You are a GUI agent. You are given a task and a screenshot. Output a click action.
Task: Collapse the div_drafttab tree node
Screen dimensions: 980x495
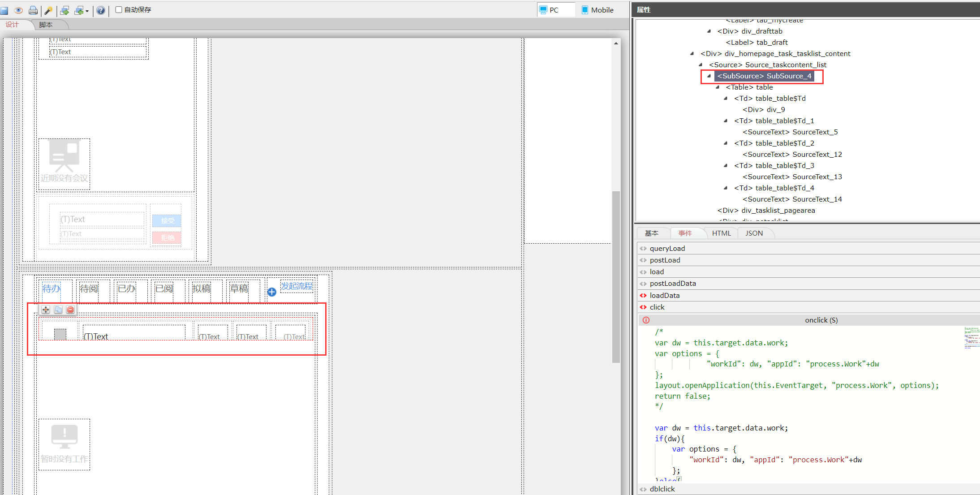[709, 31]
